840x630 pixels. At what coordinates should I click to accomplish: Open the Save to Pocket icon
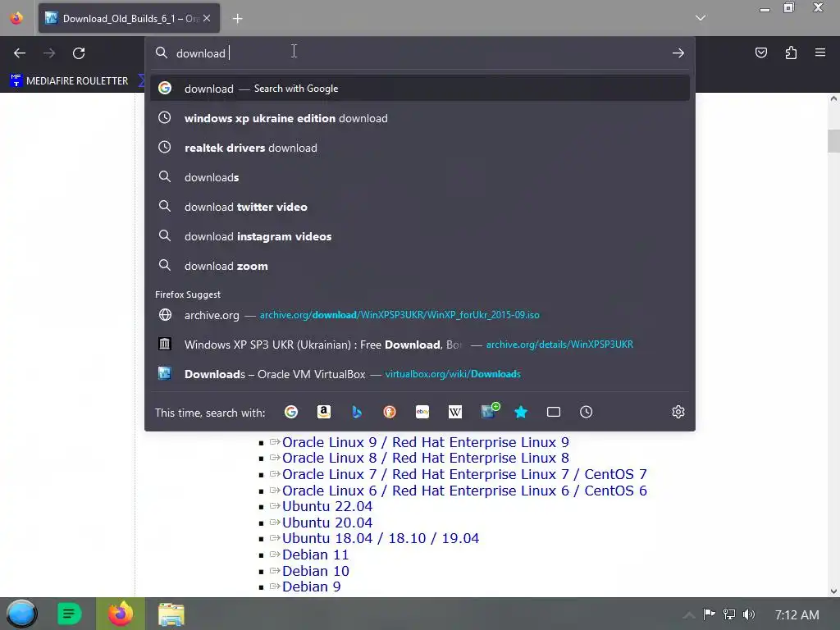(x=760, y=52)
